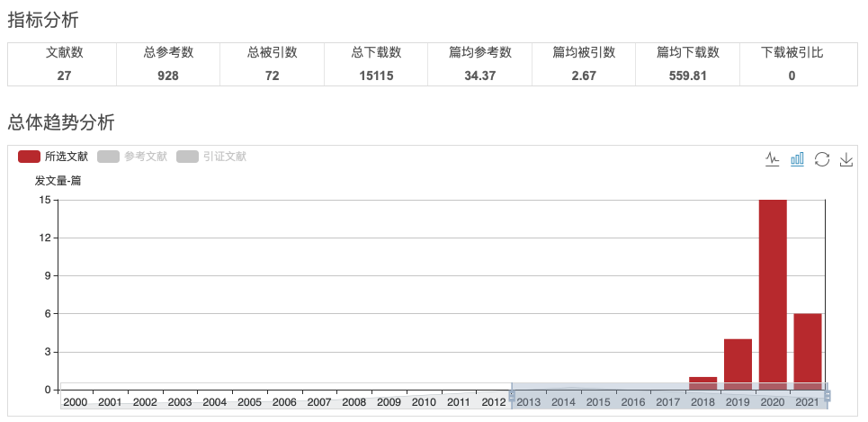The width and height of the screenshot is (868, 422).
Task: Click year 2010 on the timeline
Action: [424, 402]
